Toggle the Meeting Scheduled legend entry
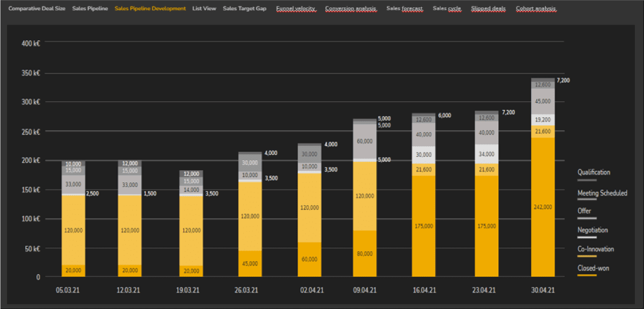Image resolution: width=644 pixels, height=309 pixels. [x=603, y=193]
